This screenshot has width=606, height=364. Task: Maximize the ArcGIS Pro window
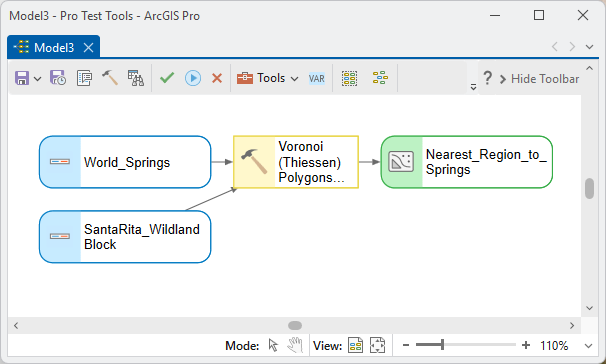(539, 15)
